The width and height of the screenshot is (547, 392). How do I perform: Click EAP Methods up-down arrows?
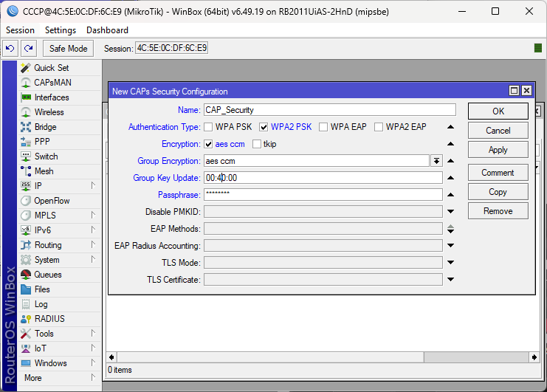(x=451, y=229)
